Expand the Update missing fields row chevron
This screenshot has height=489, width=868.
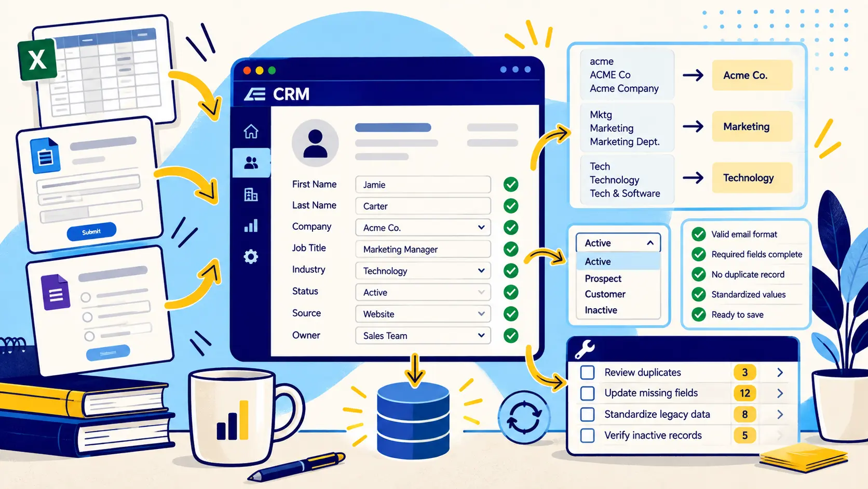780,393
